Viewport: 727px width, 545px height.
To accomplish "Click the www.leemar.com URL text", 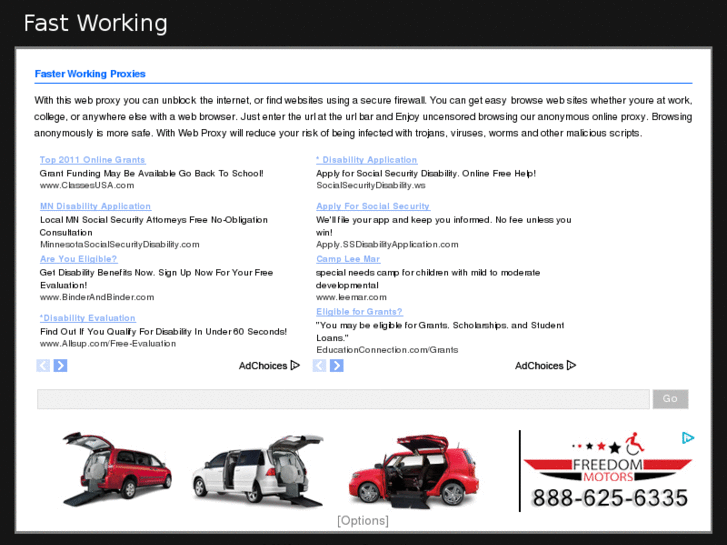I will [351, 297].
